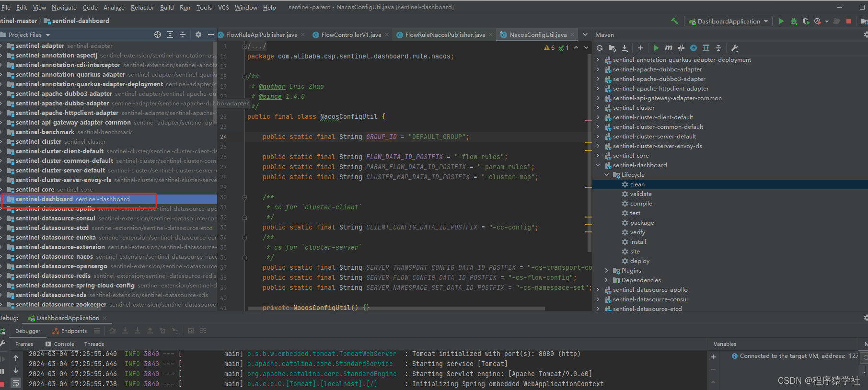The height and width of the screenshot is (390, 868).
Task: Go to next highlighted error arrow
Action: [586, 48]
